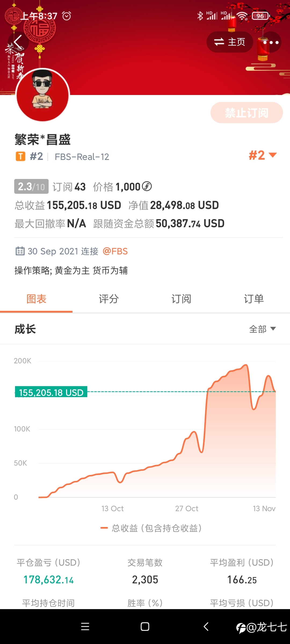Viewport: 290px width, 644px height.
Task: Toggle the 总收益 chart legend series
Action: 151,528
